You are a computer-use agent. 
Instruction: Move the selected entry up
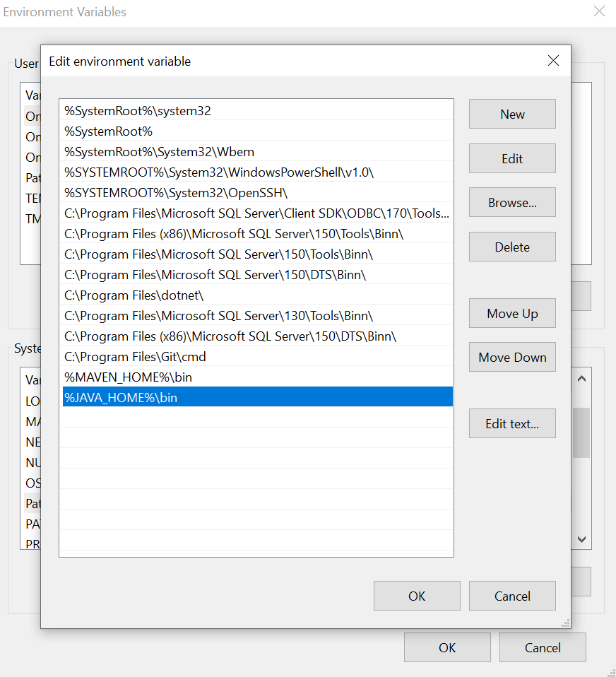[512, 313]
